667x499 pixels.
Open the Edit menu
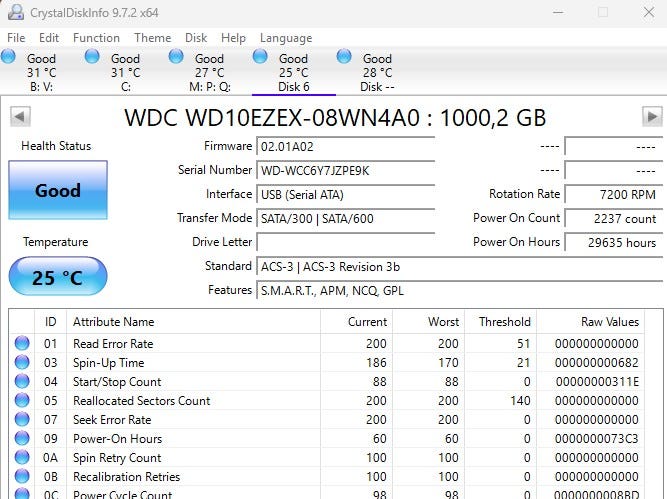click(49, 38)
